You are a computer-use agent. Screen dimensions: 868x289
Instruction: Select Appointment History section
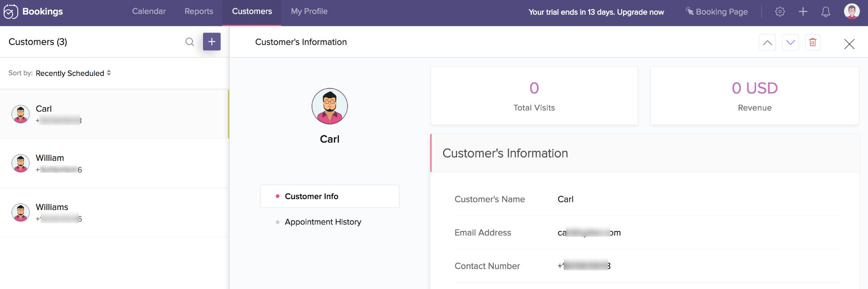coord(323,222)
